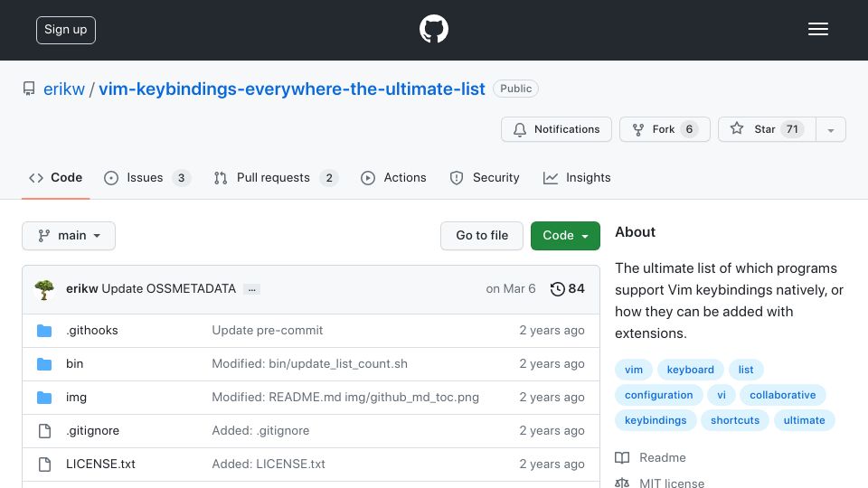
Task: Open the Issues tab
Action: point(147,178)
